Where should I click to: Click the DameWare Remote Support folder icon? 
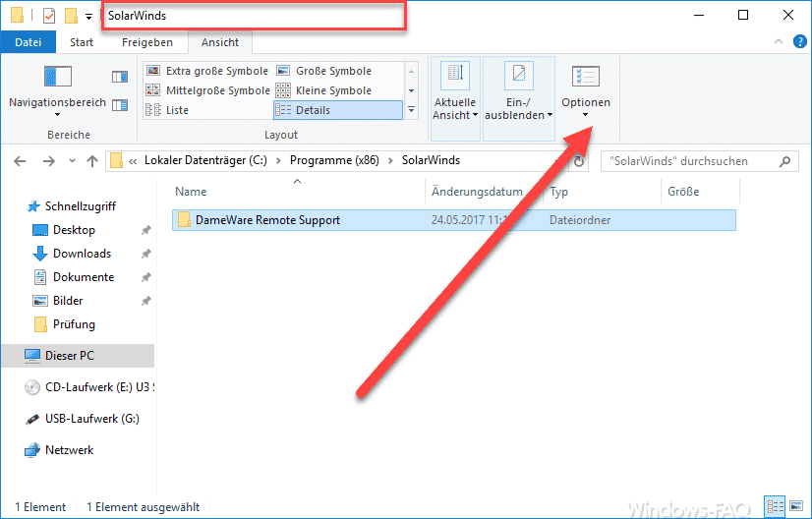tap(183, 219)
